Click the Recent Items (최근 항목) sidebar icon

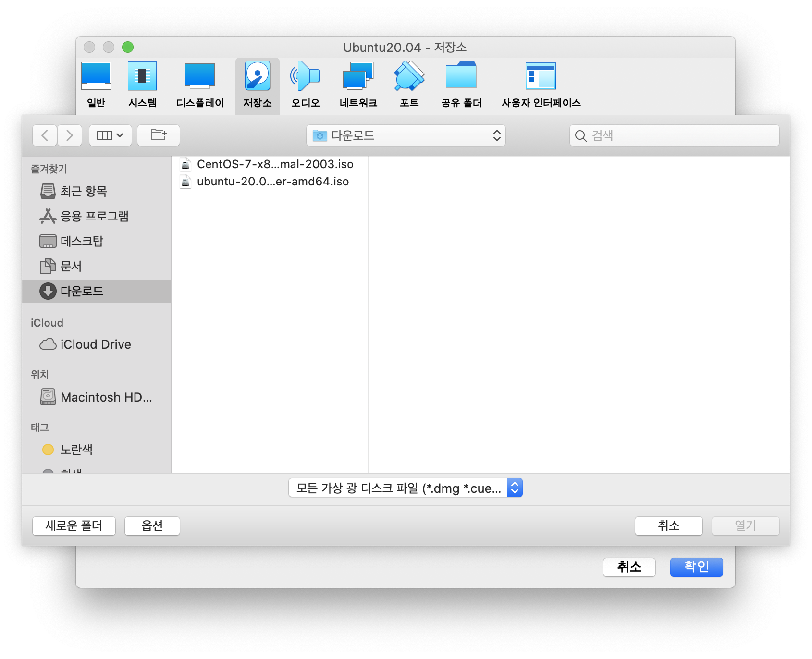tap(48, 191)
